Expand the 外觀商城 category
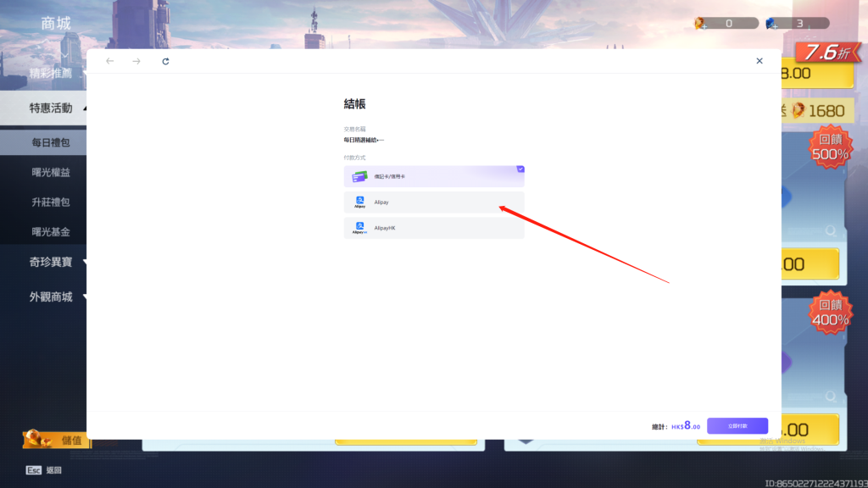868x488 pixels. coord(51,297)
